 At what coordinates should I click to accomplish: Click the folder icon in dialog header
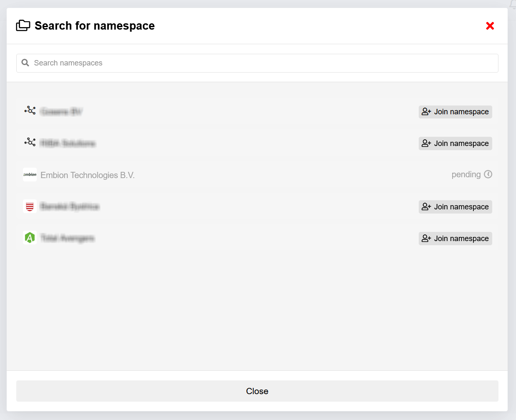(23, 26)
